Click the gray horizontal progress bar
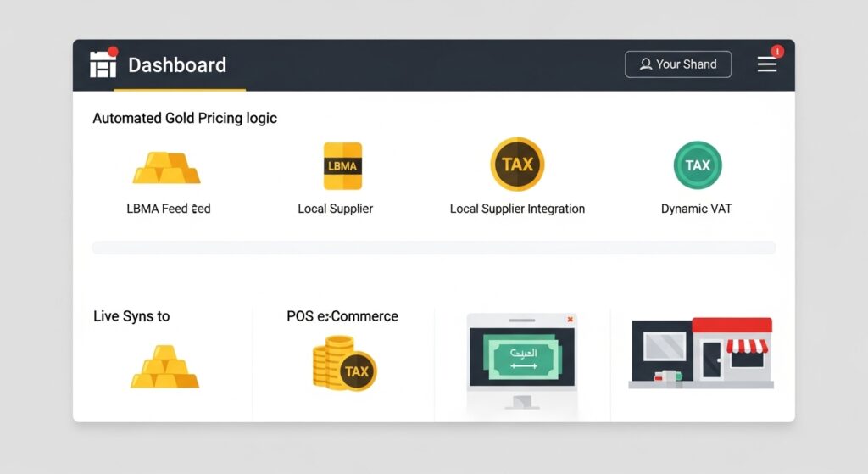Screen dimensions: 868x474 [x=434, y=248]
